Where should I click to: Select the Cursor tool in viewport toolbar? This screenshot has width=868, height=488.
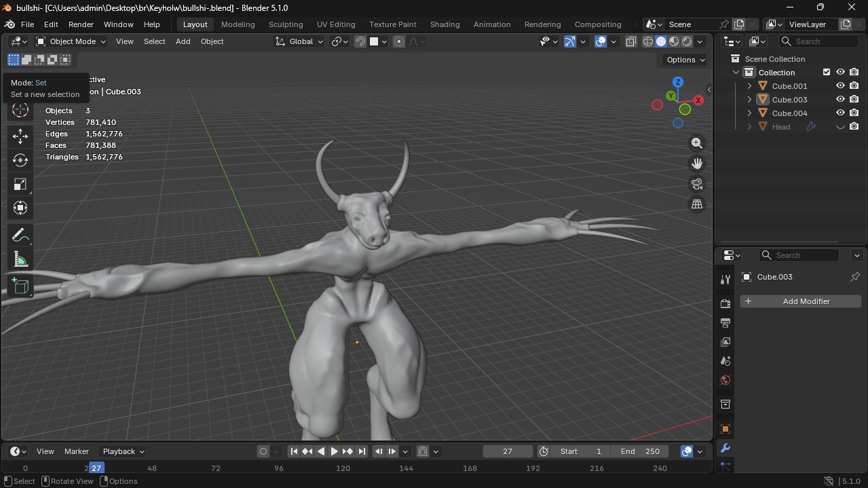click(20, 109)
